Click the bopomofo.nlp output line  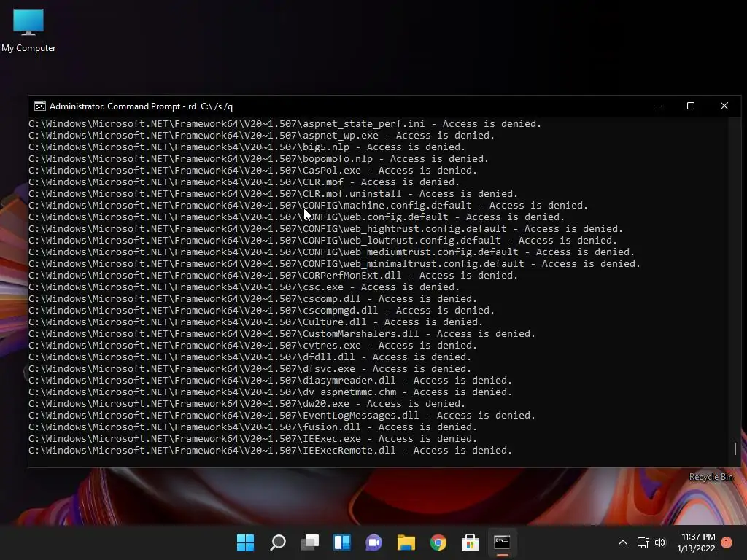click(x=259, y=158)
